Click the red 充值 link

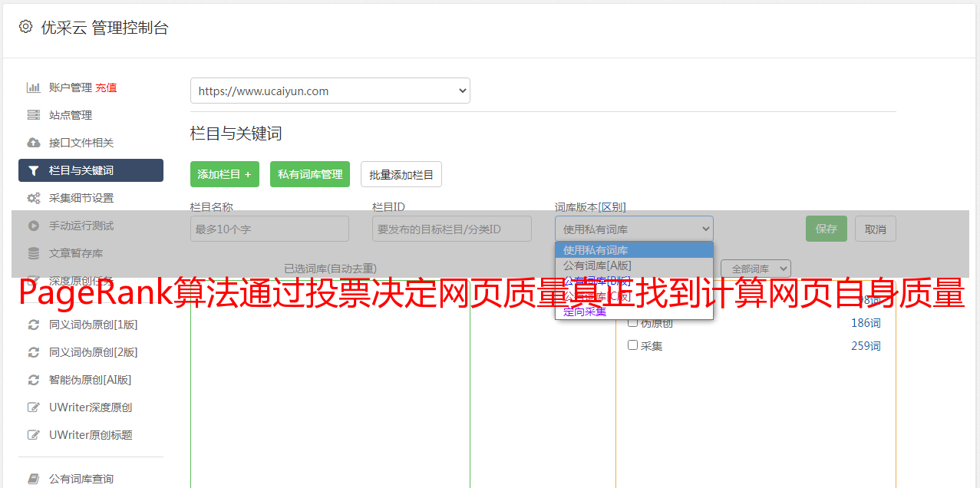pyautogui.click(x=106, y=87)
